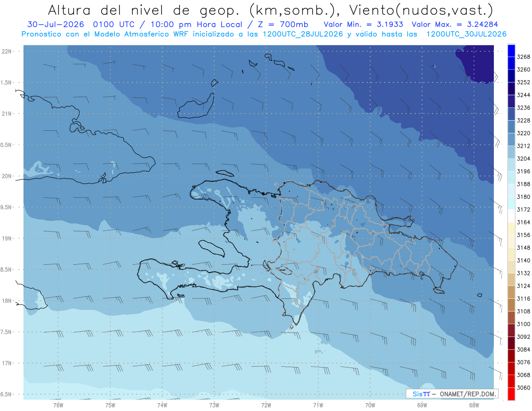Click the '76W' longitude label
Viewport: 532px width, 411px height.
point(58,405)
